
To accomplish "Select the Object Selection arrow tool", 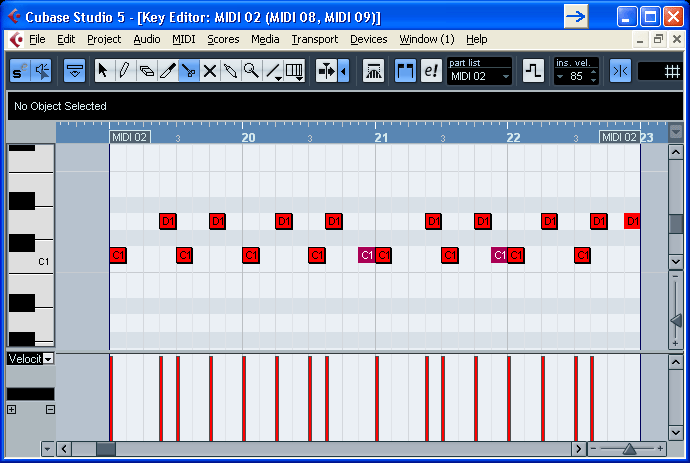I will [104, 70].
